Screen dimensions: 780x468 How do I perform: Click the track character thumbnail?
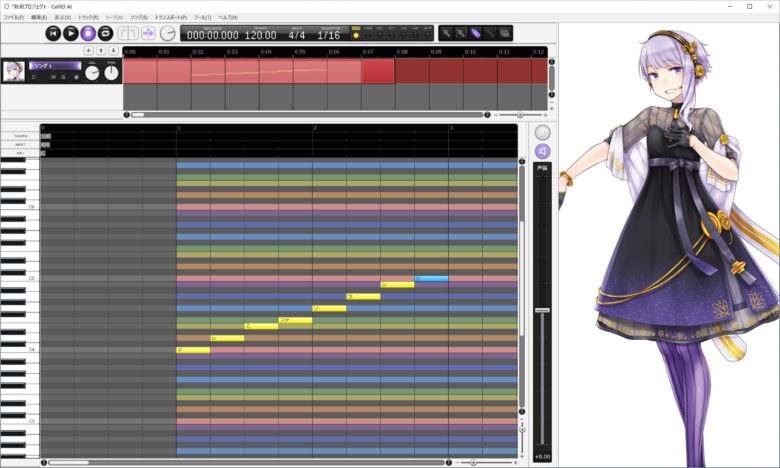[x=13, y=71]
